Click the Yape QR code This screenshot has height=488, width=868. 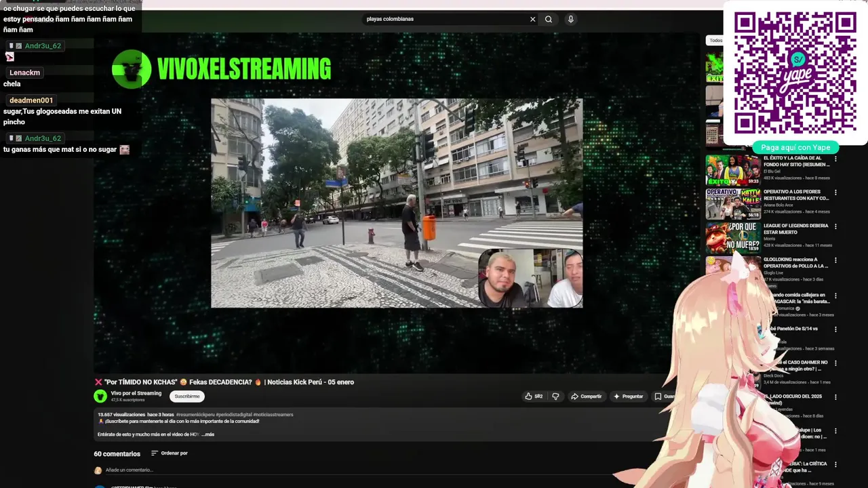pyautogui.click(x=795, y=73)
